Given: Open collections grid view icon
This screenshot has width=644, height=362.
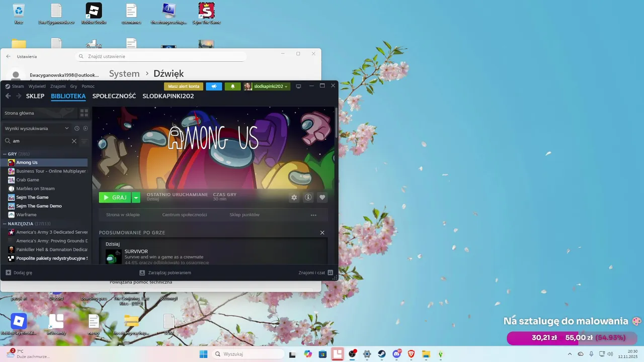Looking at the screenshot, I should [x=84, y=113].
